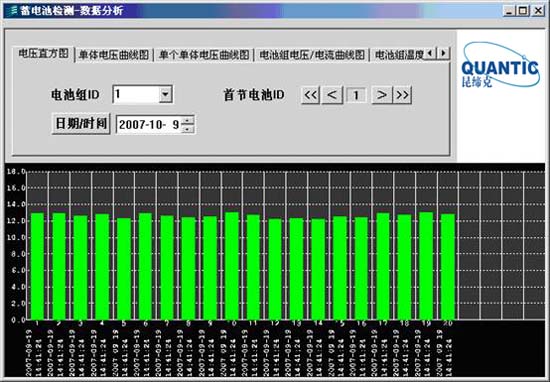Advance to next battery with > button
This screenshot has width=550, height=382.
(x=382, y=95)
